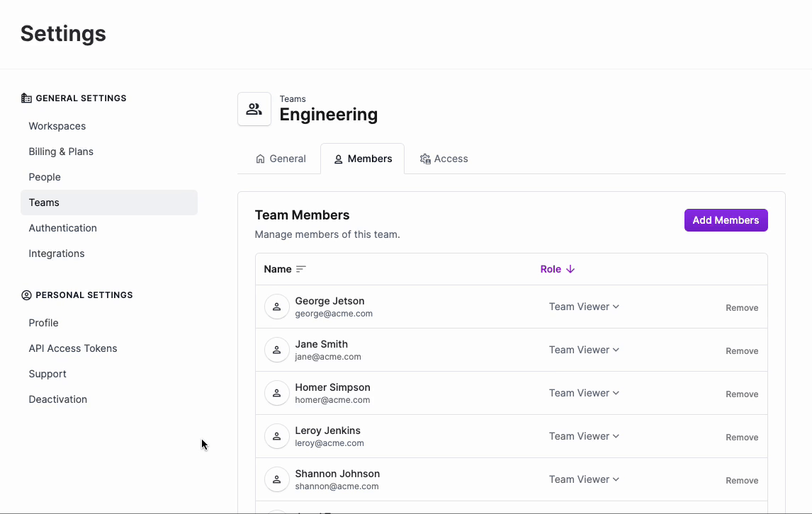
Task: Select Authentication in the sidebar
Action: tap(62, 228)
